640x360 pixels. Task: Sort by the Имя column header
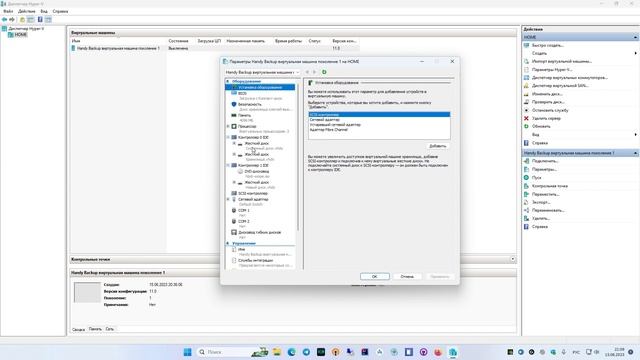coord(76,41)
